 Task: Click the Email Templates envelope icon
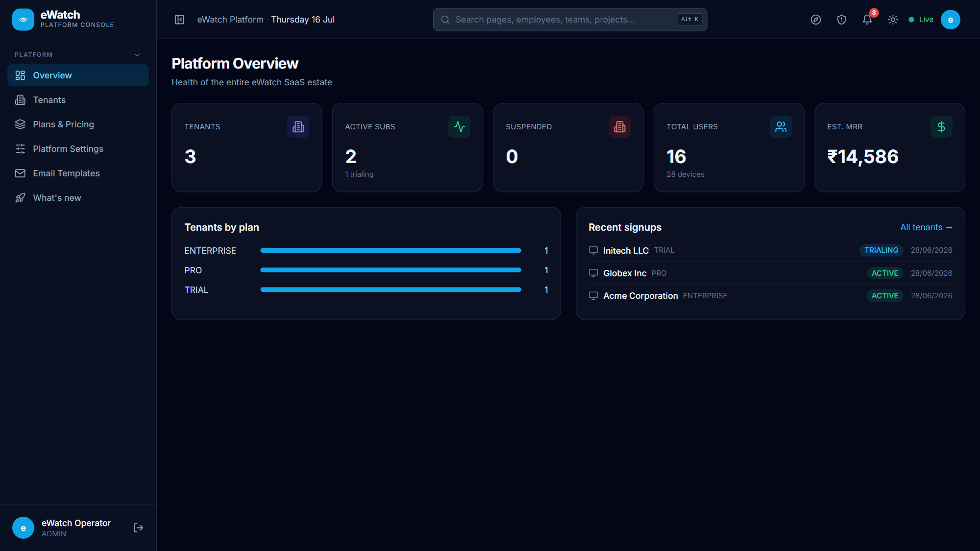click(20, 173)
